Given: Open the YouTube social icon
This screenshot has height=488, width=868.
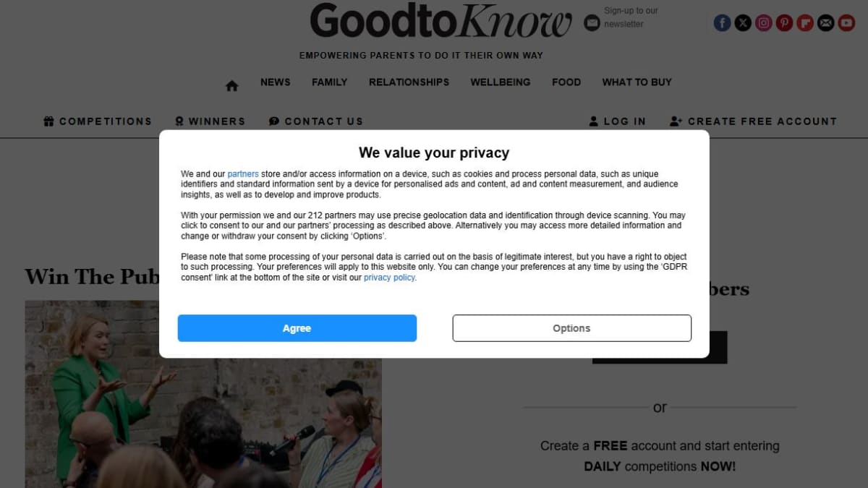Looking at the screenshot, I should pyautogui.click(x=846, y=23).
